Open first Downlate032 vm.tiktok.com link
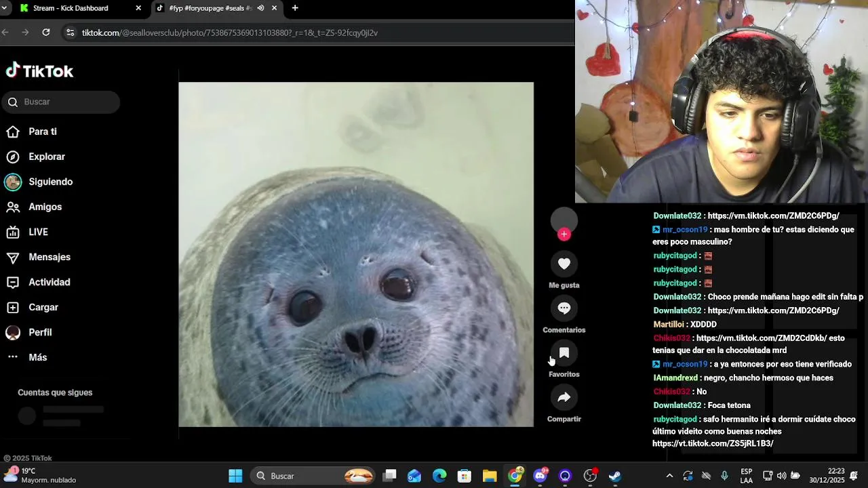Viewport: 868px width, 488px height. click(x=773, y=216)
